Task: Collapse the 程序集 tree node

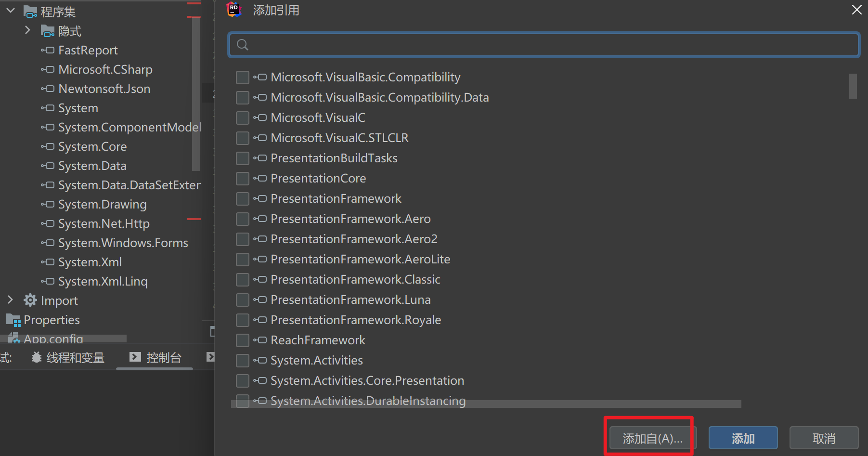Action: click(x=11, y=11)
